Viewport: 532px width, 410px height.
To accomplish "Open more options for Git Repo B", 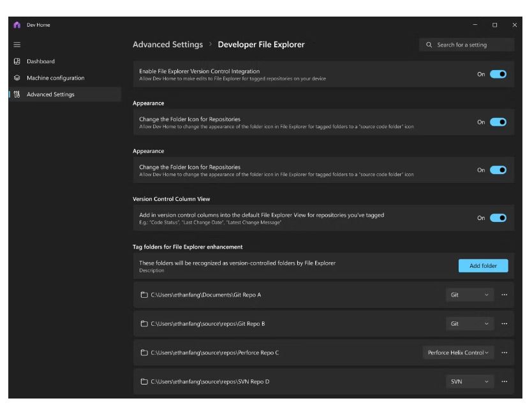I will pyautogui.click(x=504, y=323).
